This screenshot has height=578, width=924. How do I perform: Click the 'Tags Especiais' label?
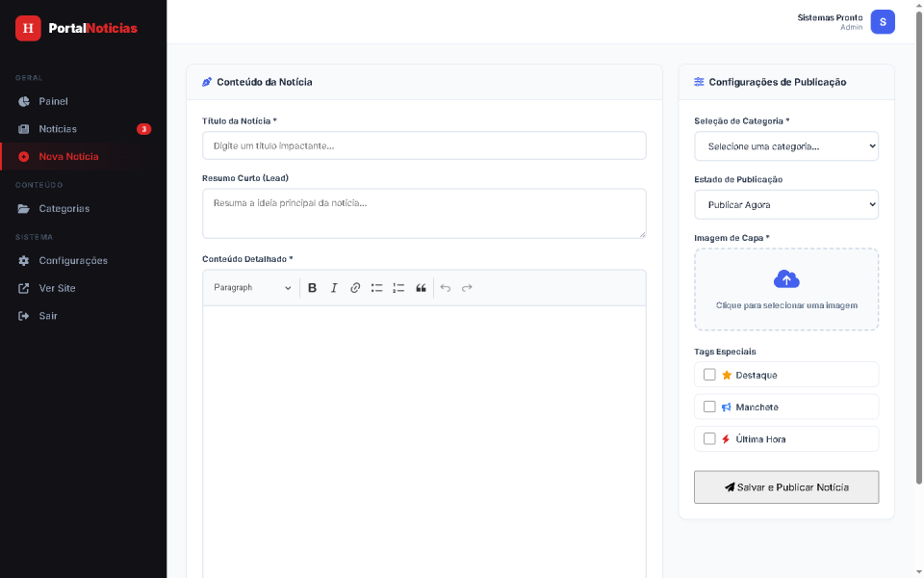click(x=725, y=352)
